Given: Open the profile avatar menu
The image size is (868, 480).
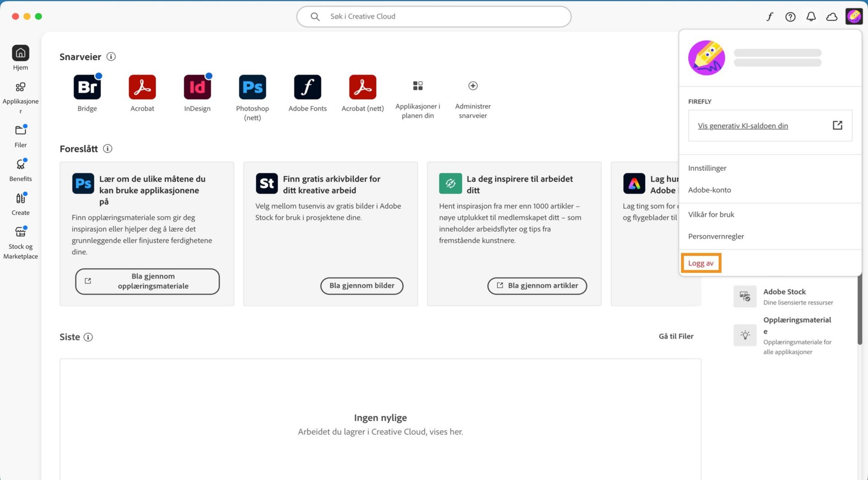Looking at the screenshot, I should point(854,16).
